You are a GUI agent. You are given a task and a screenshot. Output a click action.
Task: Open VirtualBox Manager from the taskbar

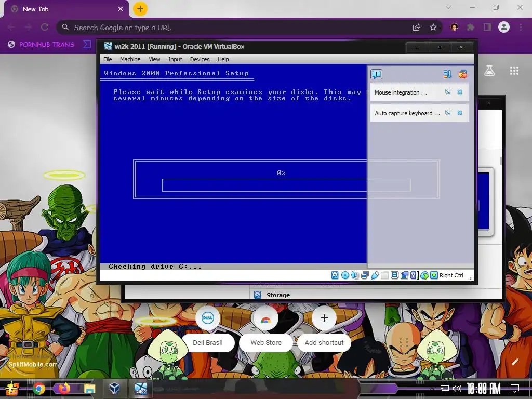[114, 388]
